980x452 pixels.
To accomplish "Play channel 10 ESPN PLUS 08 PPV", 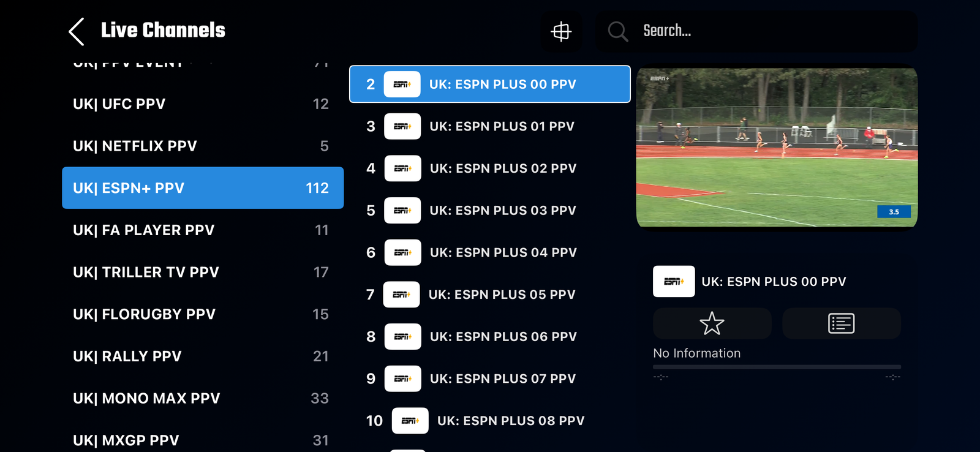I will click(490, 421).
